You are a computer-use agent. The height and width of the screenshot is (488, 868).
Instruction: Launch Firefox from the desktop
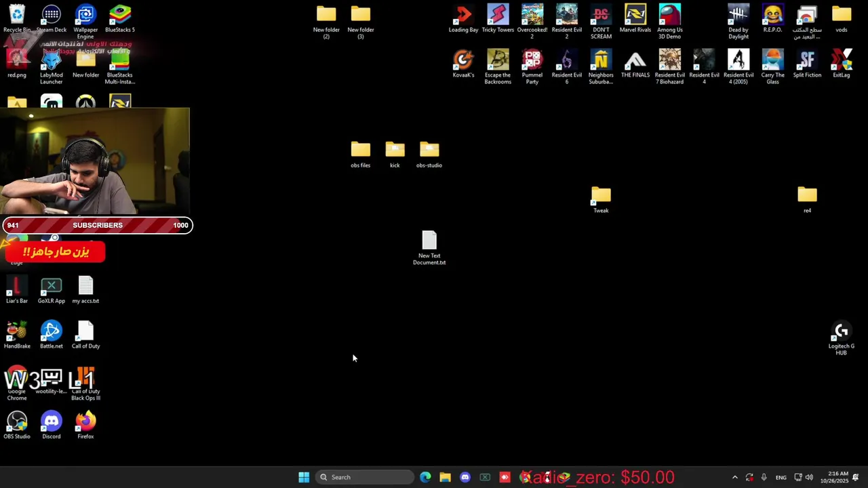click(x=85, y=426)
